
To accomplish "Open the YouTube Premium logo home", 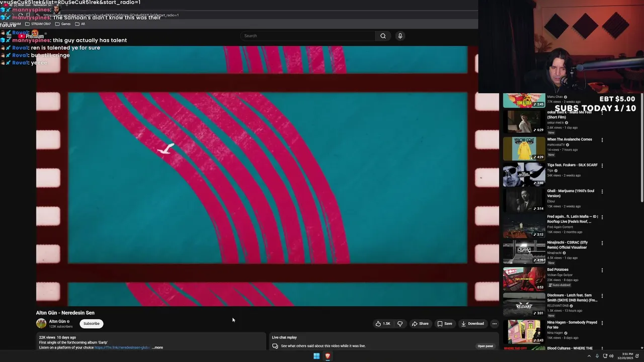I will [x=31, y=36].
